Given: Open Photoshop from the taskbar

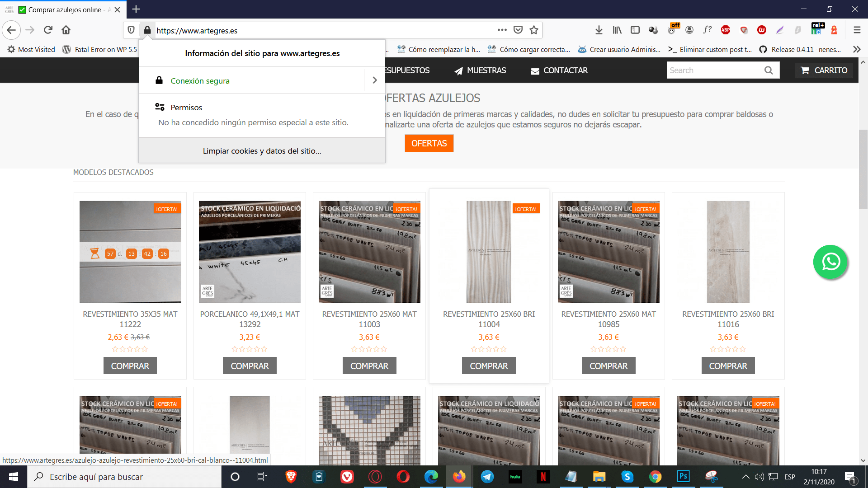Looking at the screenshot, I should click(683, 477).
